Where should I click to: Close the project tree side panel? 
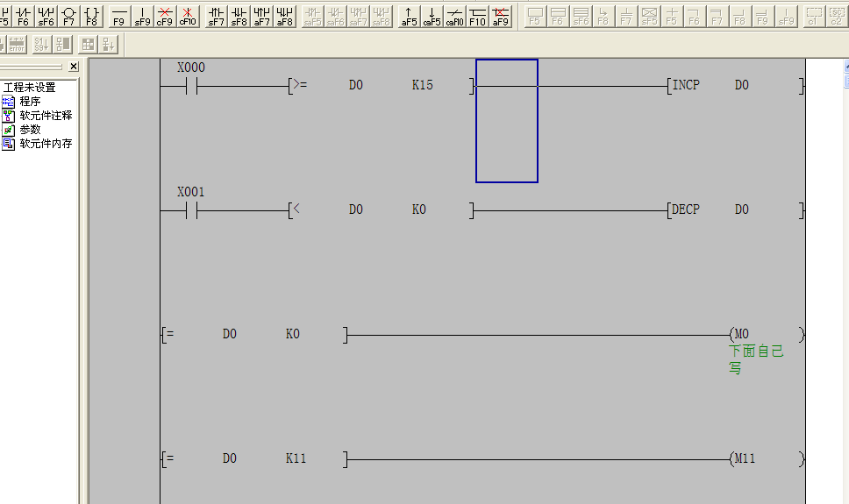click(74, 67)
